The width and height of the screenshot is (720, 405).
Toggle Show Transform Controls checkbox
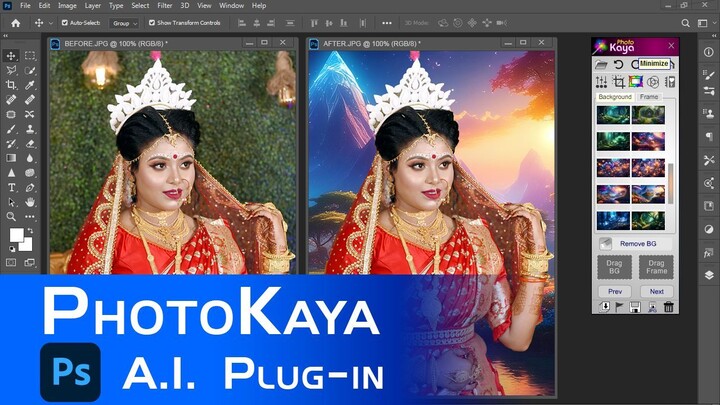point(152,22)
